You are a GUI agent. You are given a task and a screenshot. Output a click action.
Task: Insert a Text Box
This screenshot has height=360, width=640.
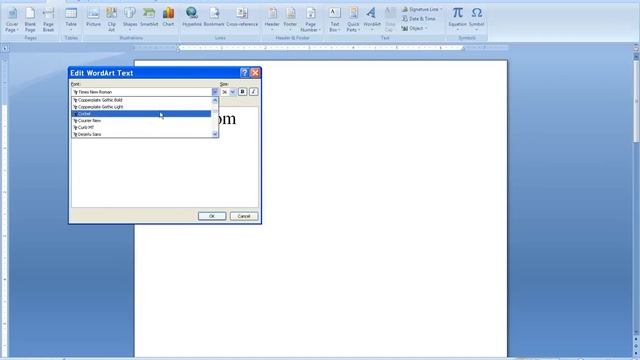[x=334, y=20]
